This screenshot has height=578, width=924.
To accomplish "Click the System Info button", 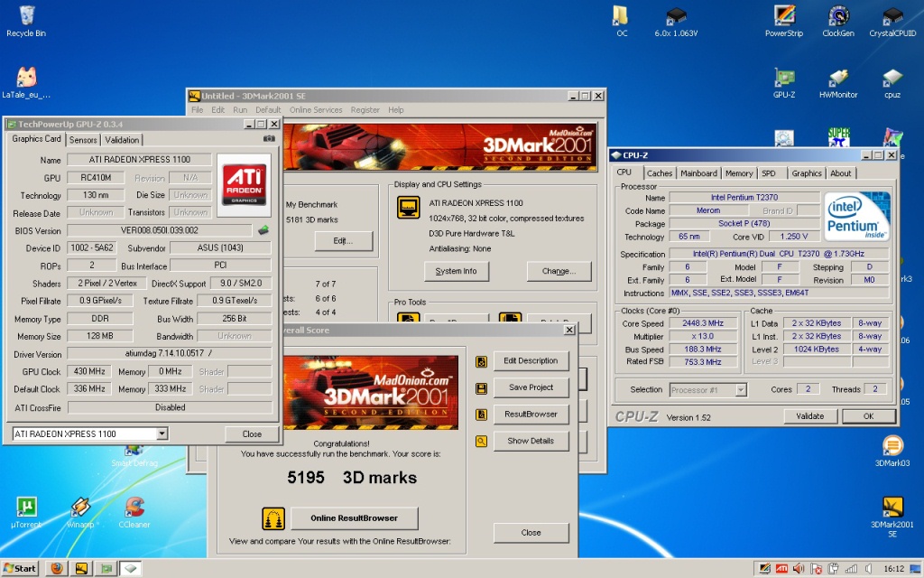I will point(456,271).
